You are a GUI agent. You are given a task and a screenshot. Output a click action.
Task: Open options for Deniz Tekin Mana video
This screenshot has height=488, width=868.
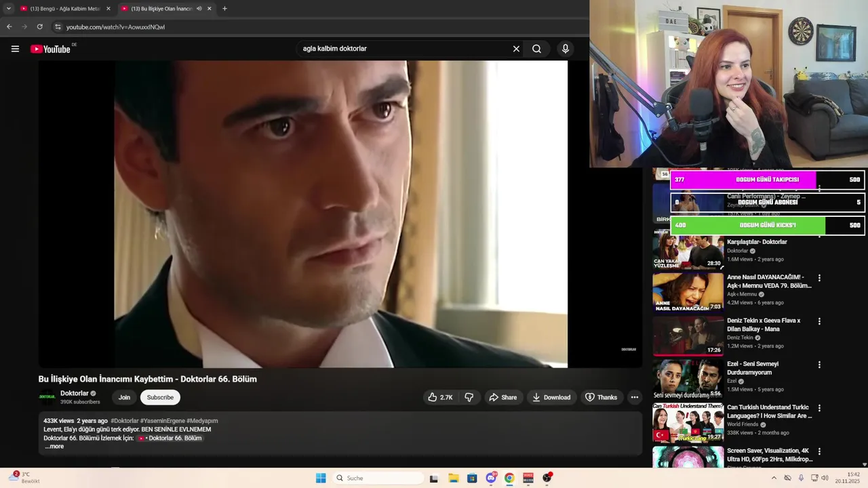point(819,321)
